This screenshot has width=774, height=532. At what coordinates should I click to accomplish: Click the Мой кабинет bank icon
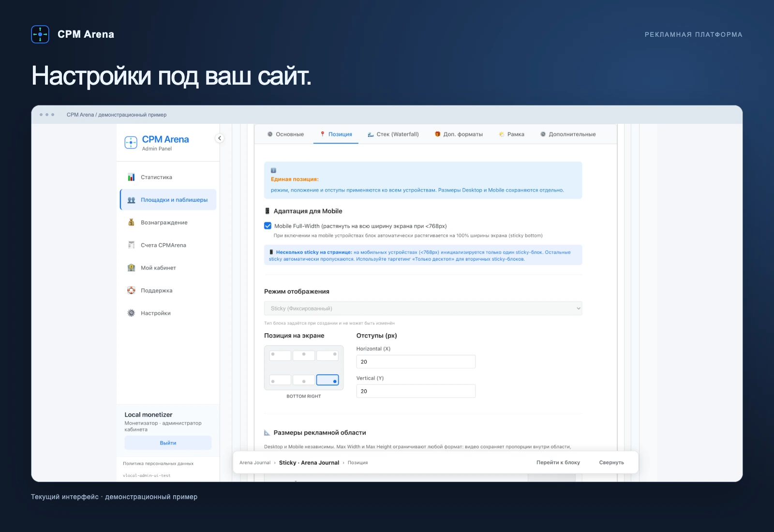tap(131, 267)
